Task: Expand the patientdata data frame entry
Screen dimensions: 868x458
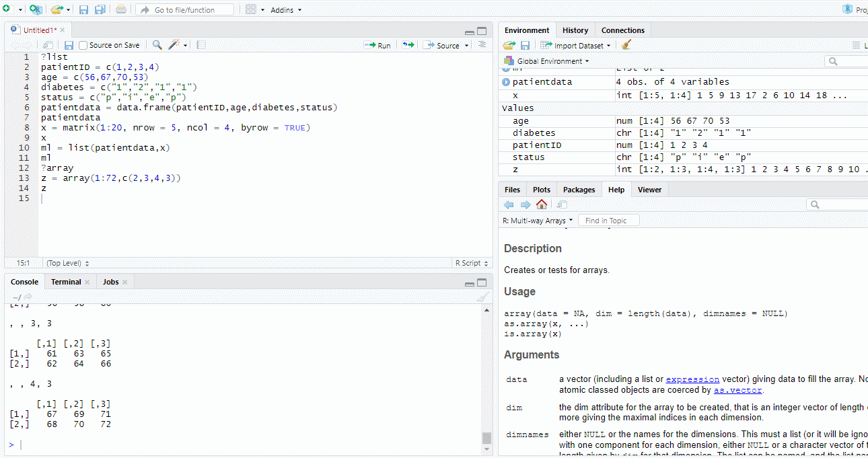Action: pos(506,82)
